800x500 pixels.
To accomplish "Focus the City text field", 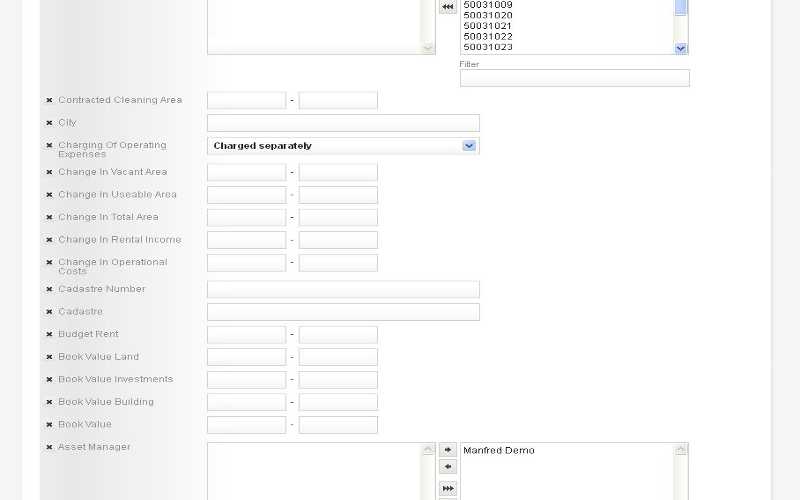I will pos(343,123).
